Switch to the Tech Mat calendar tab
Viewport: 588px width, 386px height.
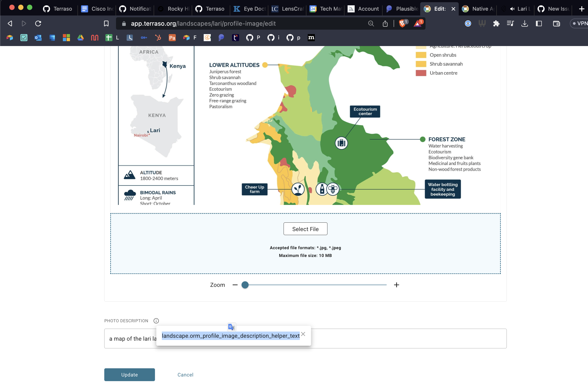click(x=325, y=9)
